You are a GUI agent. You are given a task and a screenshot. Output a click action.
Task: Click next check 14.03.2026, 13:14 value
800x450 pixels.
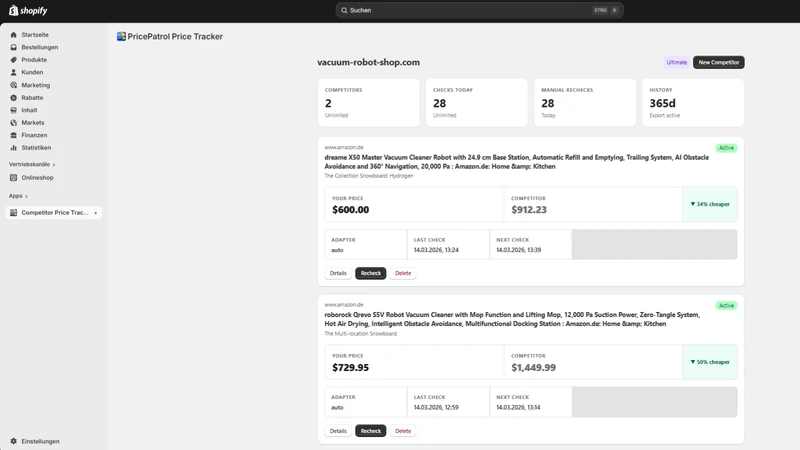click(x=518, y=408)
